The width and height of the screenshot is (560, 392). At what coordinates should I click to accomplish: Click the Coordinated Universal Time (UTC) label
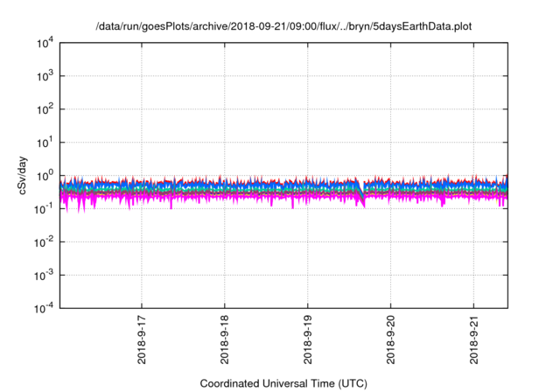[283, 383]
